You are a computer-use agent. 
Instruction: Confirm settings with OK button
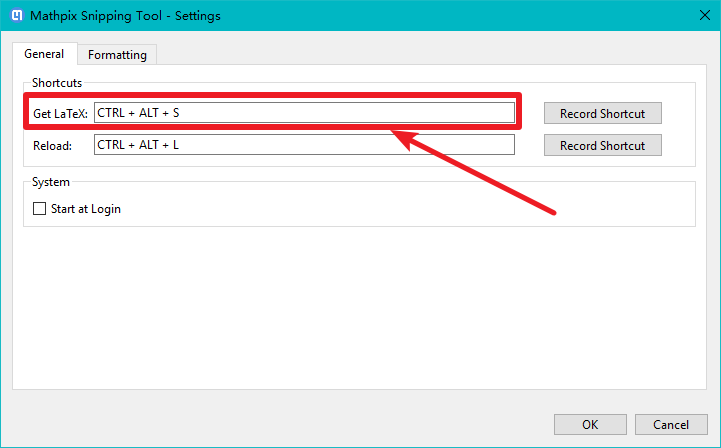click(x=590, y=424)
